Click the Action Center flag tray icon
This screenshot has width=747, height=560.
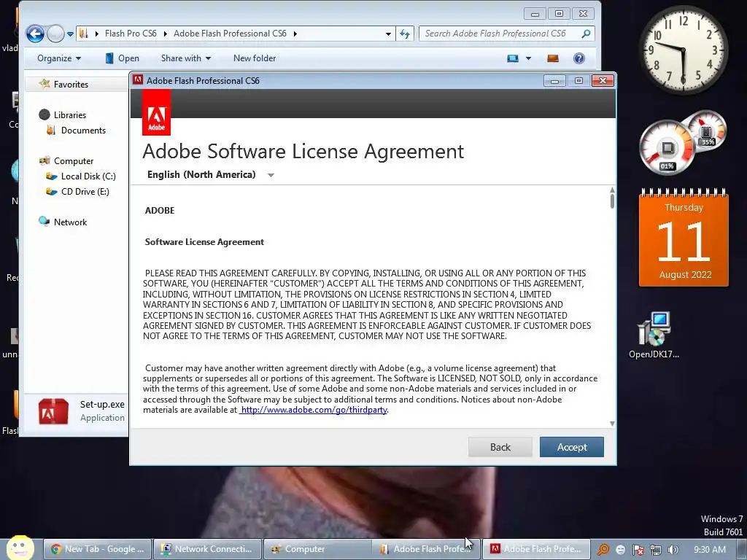point(638,550)
